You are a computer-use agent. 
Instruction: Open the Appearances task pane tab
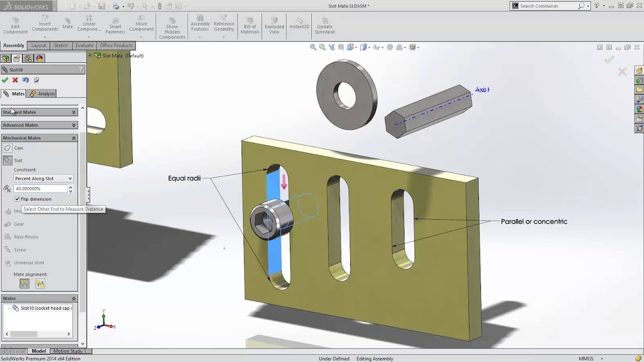pos(639,109)
